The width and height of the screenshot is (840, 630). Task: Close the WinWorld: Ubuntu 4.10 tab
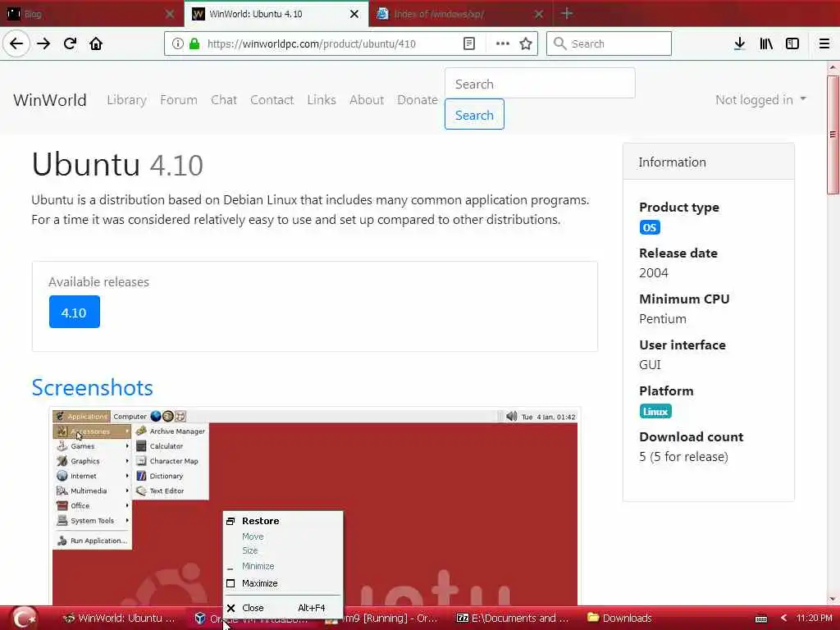coord(354,14)
